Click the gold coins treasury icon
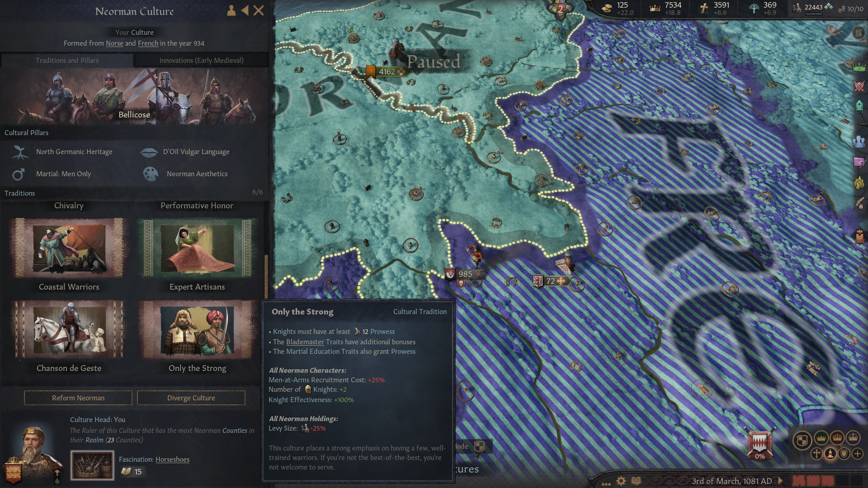This screenshot has height=488, width=868. pos(607,8)
